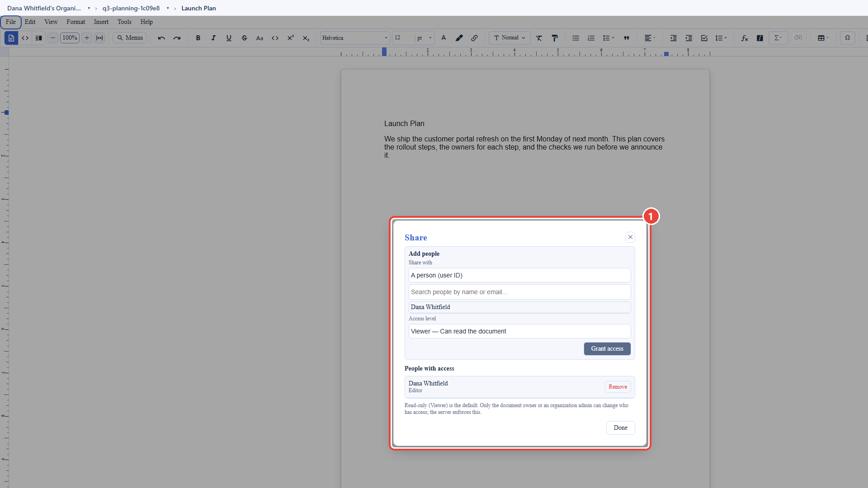
Task: Open the Viewer access level selector
Action: pyautogui.click(x=519, y=331)
